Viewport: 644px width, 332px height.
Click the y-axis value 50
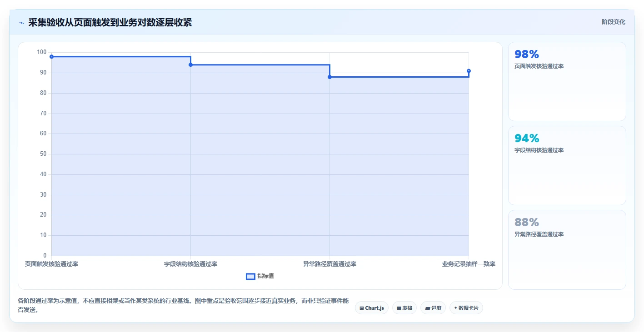click(43, 154)
